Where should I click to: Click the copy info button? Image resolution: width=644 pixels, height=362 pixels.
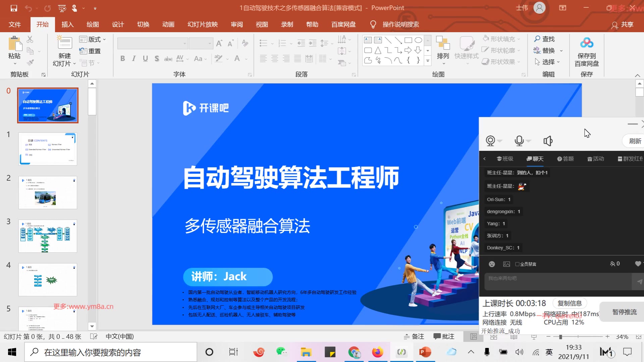[570, 303]
